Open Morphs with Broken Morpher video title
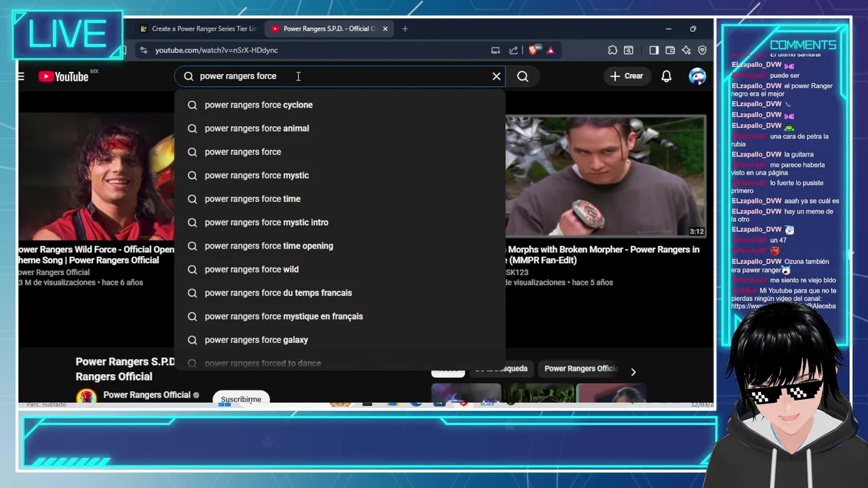Screen dimensions: 868x488 [604, 255]
